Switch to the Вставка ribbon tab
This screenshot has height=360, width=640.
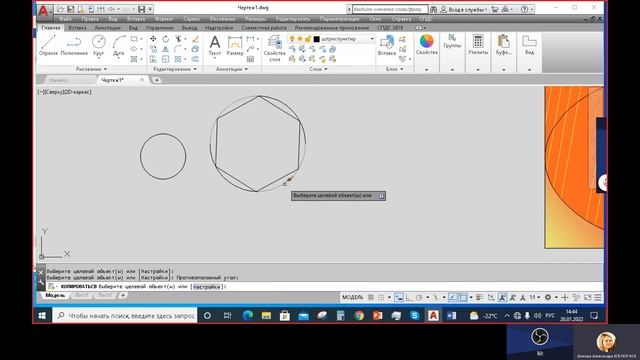coord(77,28)
